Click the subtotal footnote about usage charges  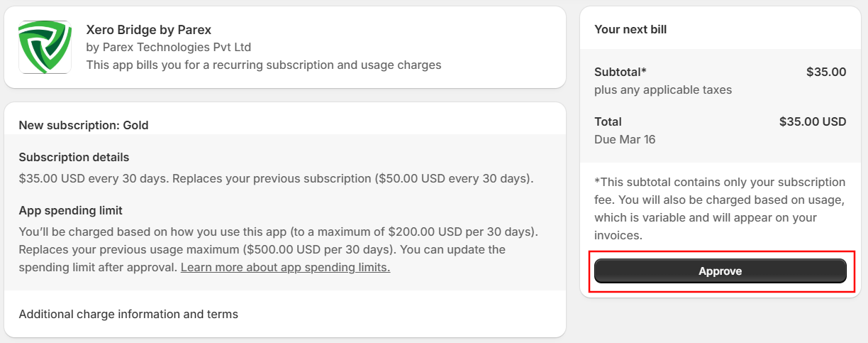[720, 209]
